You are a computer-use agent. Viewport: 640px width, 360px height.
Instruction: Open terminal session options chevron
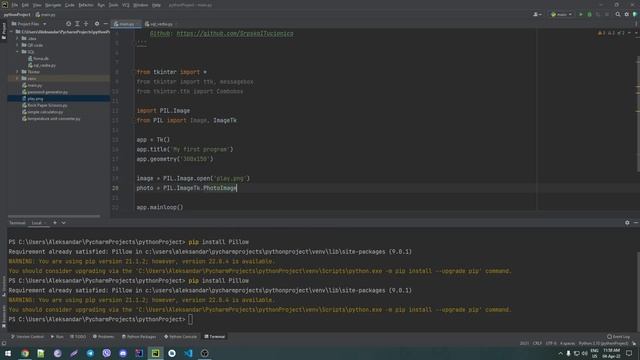point(64,223)
